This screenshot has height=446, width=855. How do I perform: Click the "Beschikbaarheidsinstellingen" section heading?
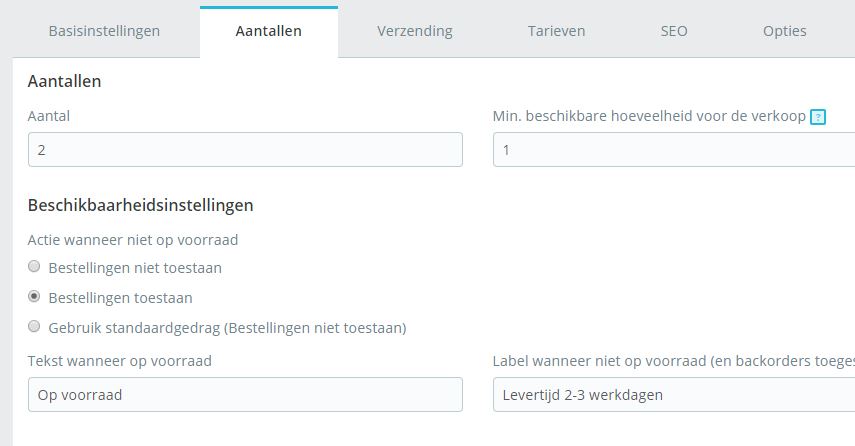tap(140, 205)
